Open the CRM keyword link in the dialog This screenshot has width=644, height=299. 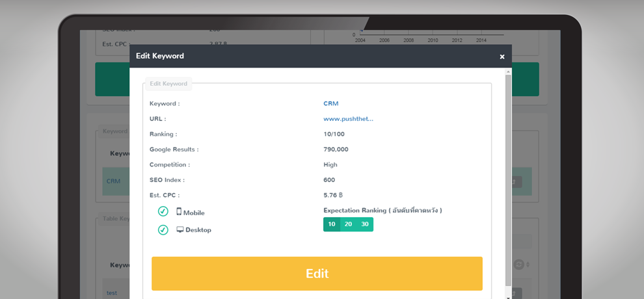click(331, 103)
